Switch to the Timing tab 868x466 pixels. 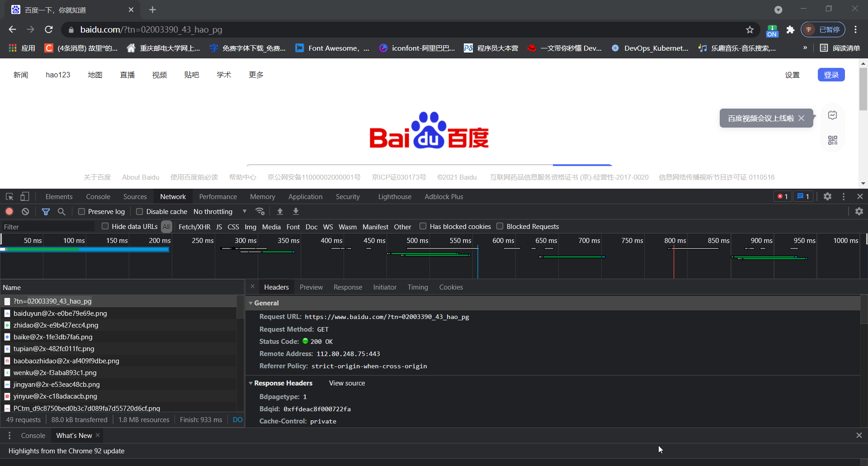click(417, 287)
